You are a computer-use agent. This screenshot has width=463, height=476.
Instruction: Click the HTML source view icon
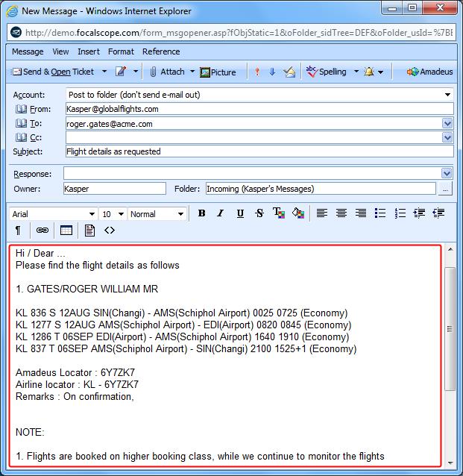[x=110, y=231]
